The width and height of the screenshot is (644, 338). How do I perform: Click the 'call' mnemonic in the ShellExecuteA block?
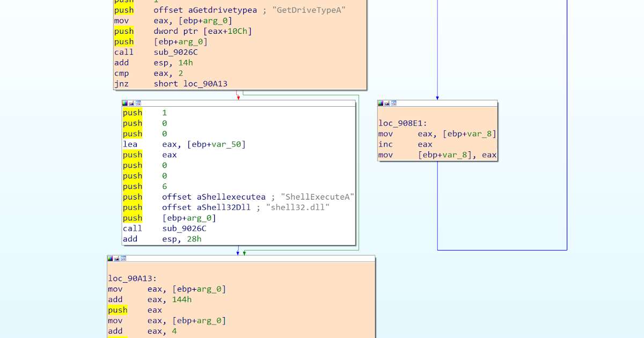tap(133, 228)
